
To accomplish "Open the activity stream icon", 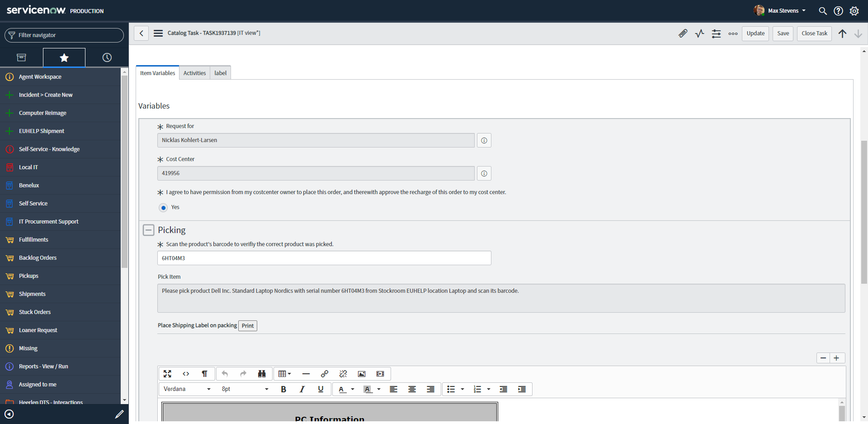I will point(699,33).
